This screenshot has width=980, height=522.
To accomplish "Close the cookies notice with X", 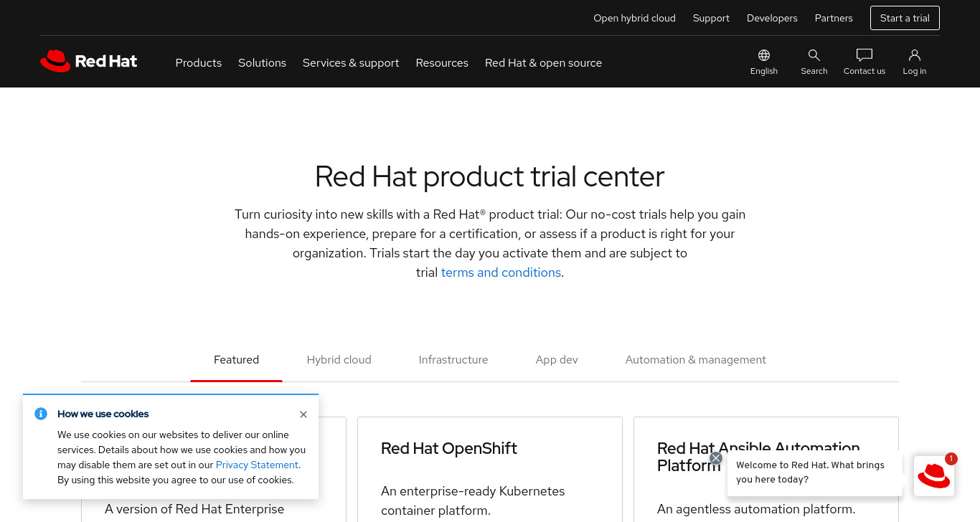I will coord(303,414).
